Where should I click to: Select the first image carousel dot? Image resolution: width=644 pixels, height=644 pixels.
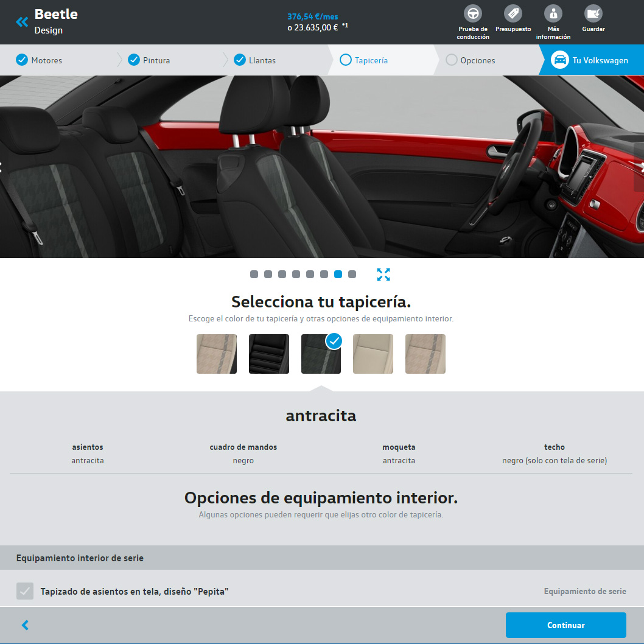pyautogui.click(x=254, y=275)
